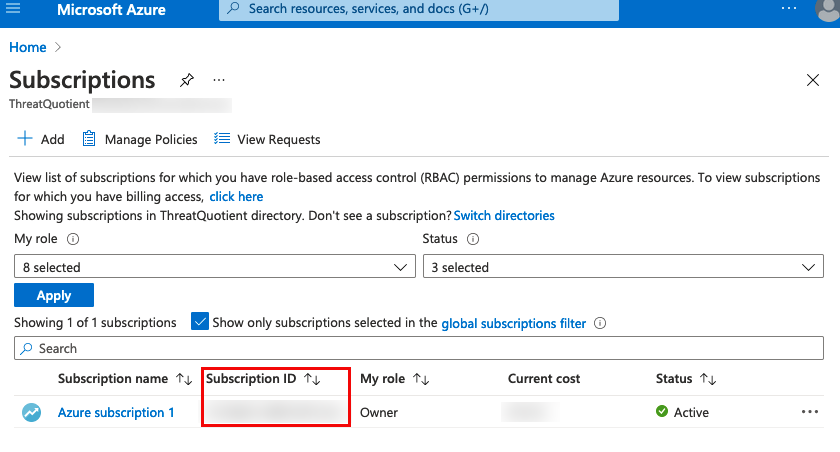Toggle show only globally filtered subscriptions checkbox
Image resolution: width=840 pixels, height=452 pixels.
click(200, 321)
